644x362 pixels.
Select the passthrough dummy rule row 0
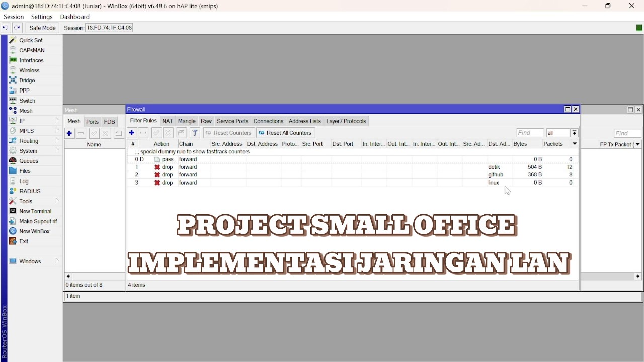pos(353,159)
